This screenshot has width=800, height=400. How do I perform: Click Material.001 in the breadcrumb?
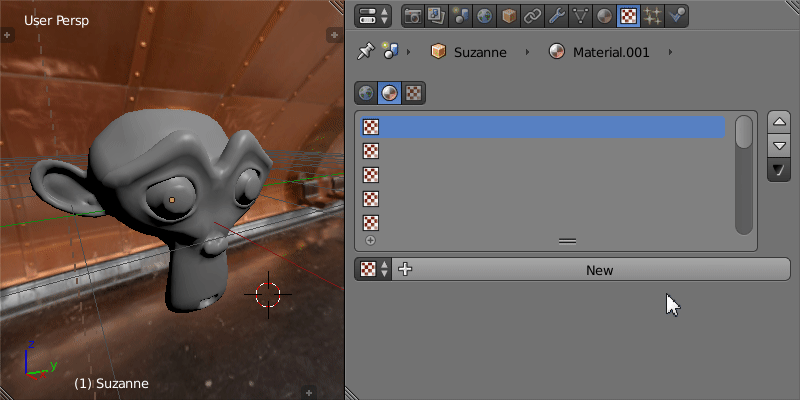point(599,52)
